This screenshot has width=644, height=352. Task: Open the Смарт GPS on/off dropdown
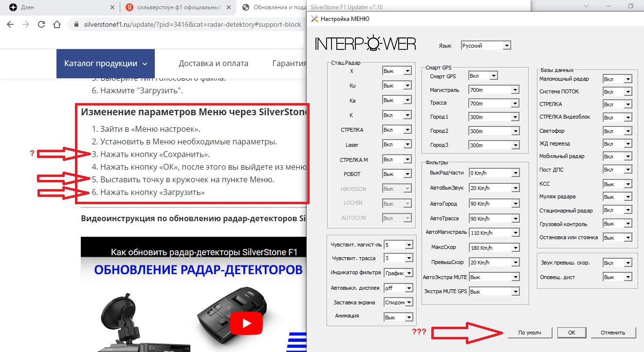[x=483, y=76]
